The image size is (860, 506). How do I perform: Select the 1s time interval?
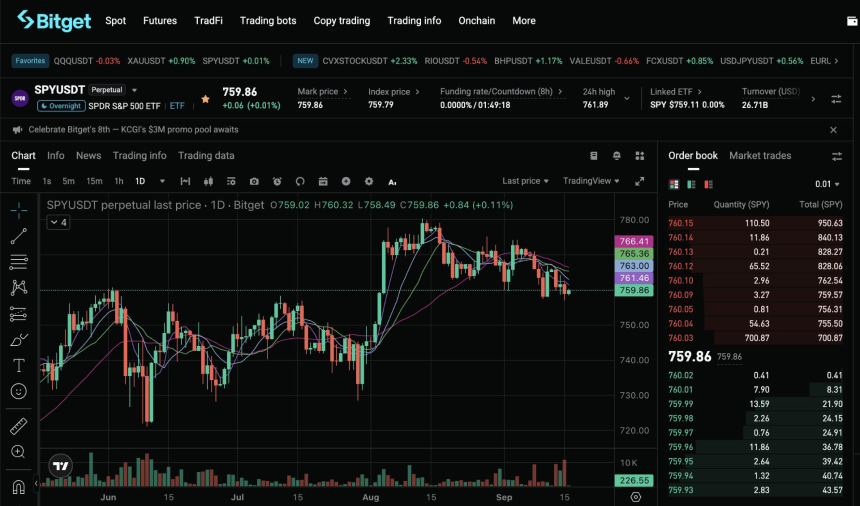(47, 181)
